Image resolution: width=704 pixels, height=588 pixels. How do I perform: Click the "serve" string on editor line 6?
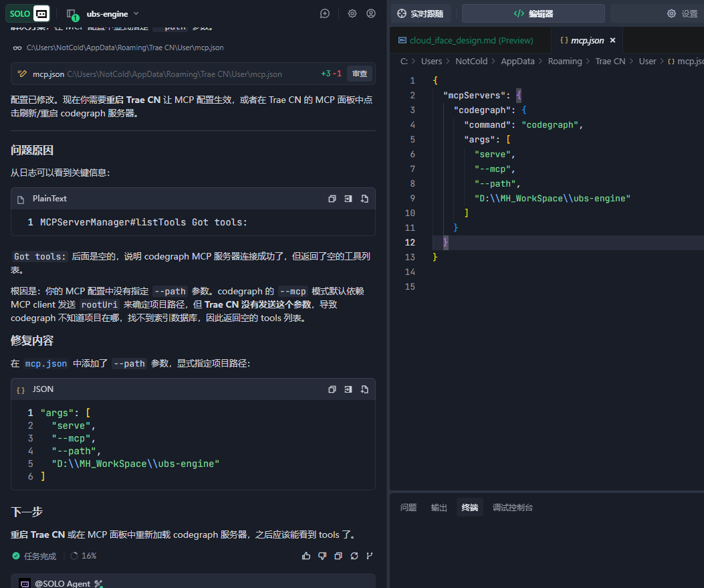click(x=493, y=155)
